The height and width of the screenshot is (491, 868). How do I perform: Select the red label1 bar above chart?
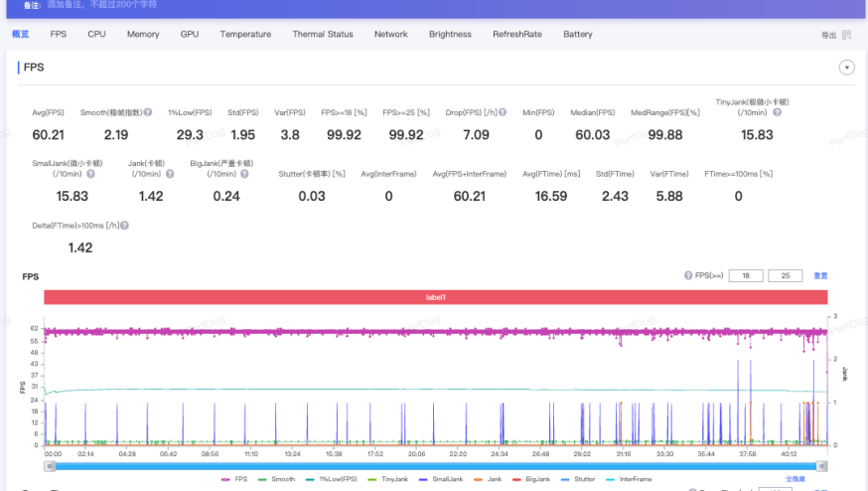click(436, 297)
